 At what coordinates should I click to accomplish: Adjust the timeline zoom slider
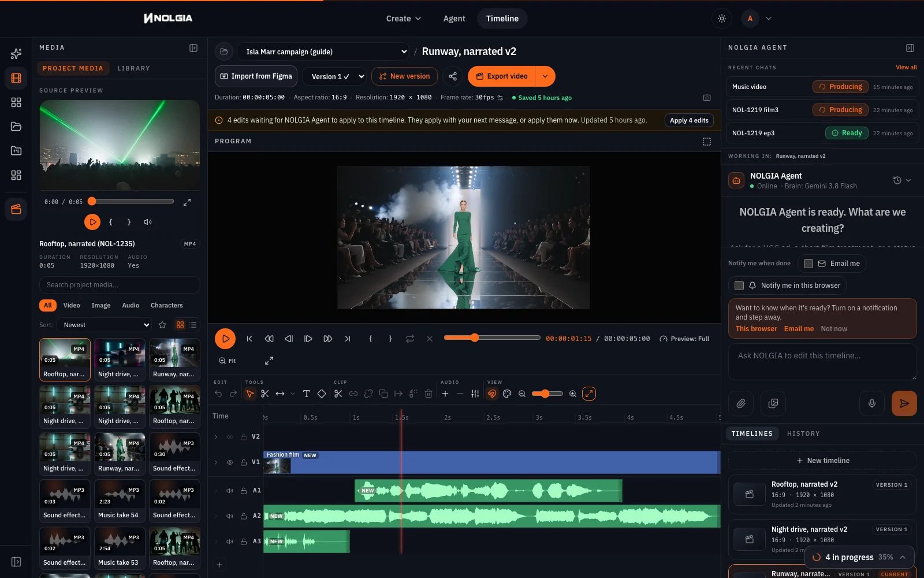(x=547, y=394)
